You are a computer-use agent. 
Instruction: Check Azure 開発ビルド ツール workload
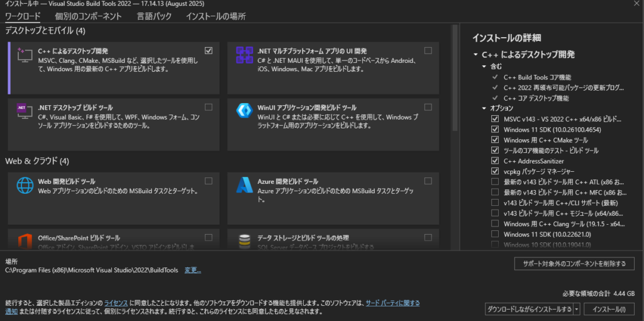[428, 181]
